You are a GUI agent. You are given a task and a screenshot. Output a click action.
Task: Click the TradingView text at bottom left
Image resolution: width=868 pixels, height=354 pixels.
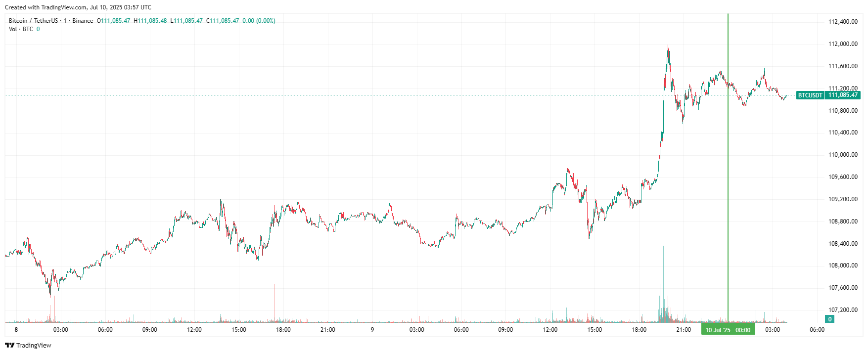point(34,345)
